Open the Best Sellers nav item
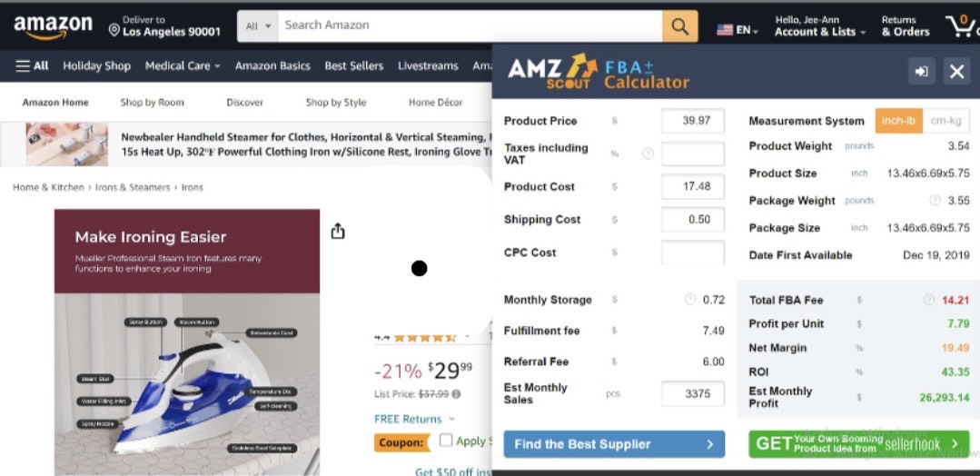Viewport: 980px width, 476px height. pos(353,65)
